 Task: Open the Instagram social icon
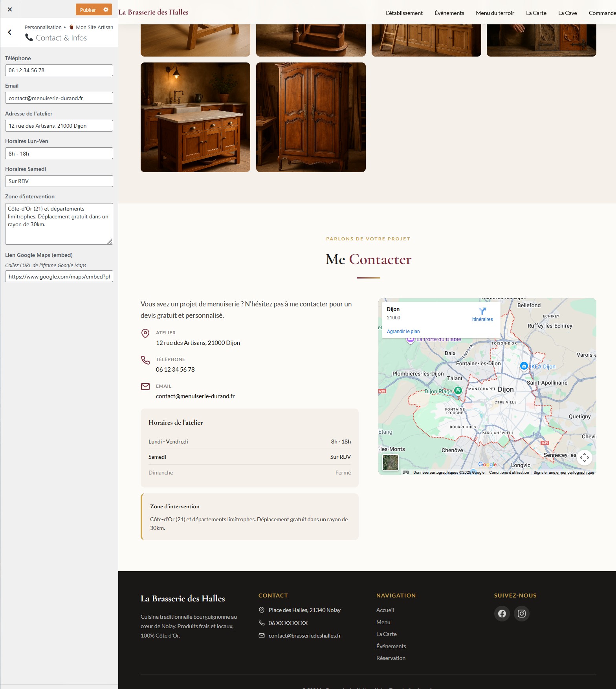click(522, 614)
